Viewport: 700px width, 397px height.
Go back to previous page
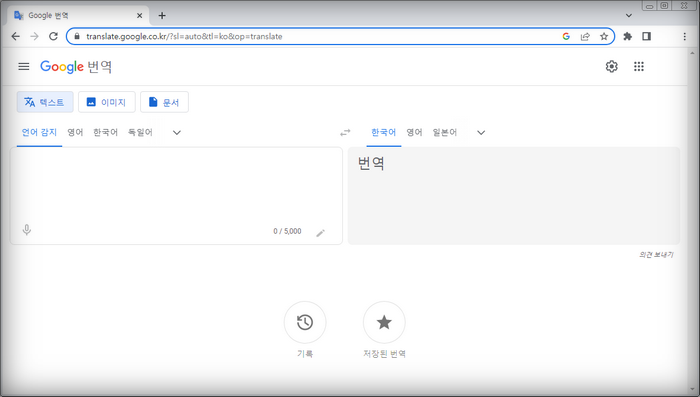16,37
